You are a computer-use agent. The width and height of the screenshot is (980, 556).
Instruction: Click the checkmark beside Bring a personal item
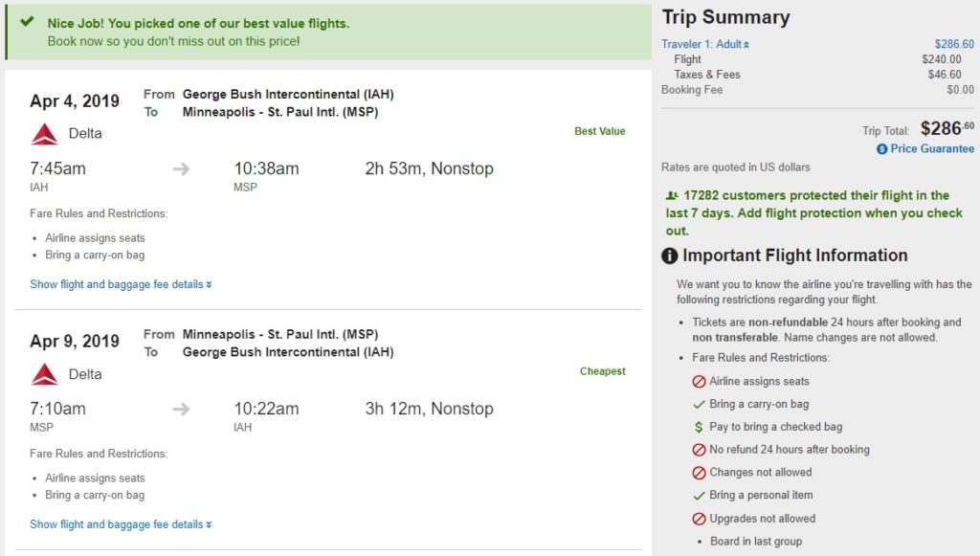pyautogui.click(x=699, y=496)
